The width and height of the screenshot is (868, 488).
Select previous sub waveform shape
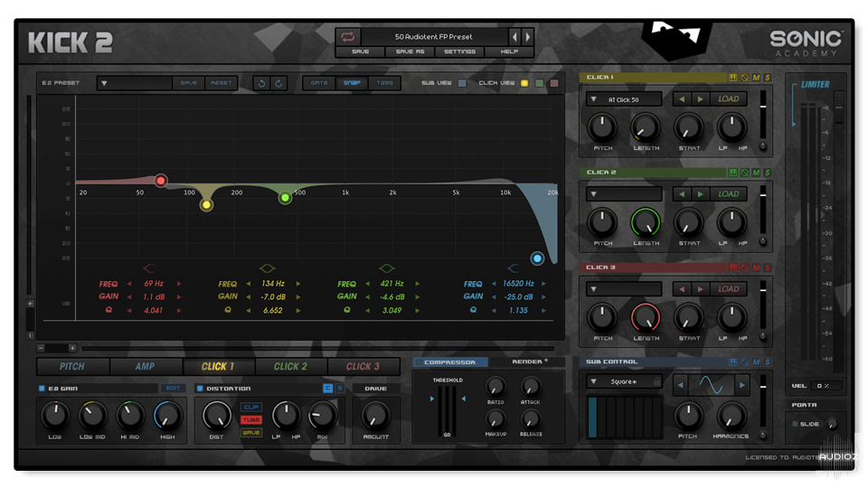[680, 385]
